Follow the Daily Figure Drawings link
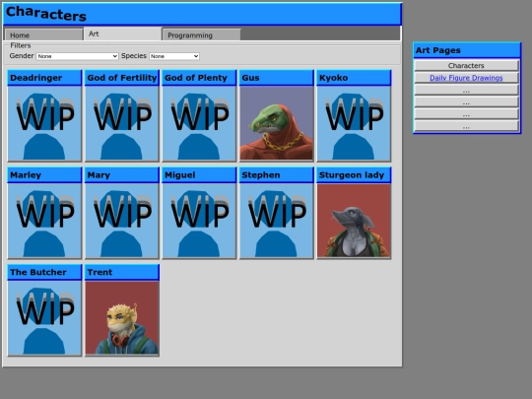The height and width of the screenshot is (399, 532). coord(466,78)
